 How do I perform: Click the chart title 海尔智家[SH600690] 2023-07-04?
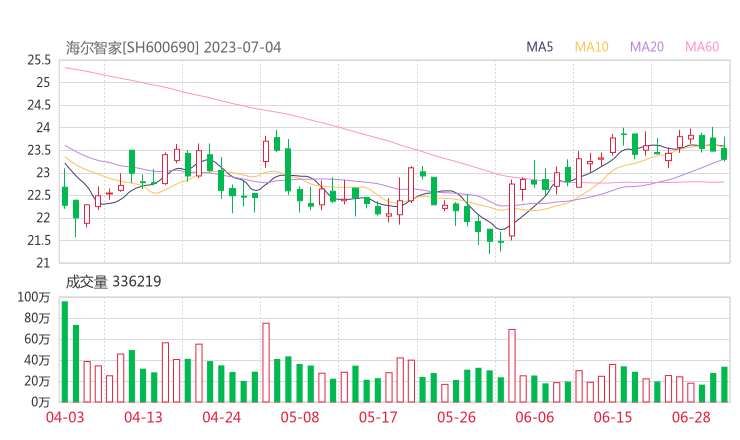pyautogui.click(x=173, y=47)
